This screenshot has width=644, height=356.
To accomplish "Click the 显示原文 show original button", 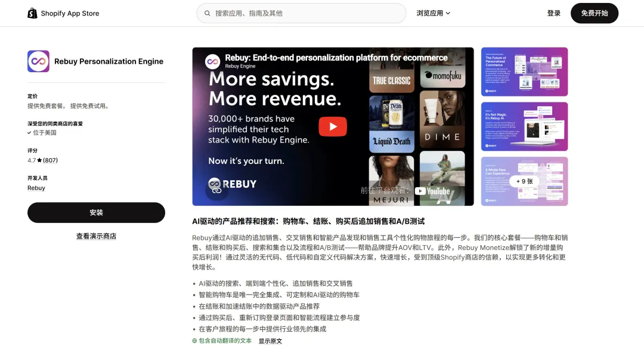I will (x=270, y=341).
